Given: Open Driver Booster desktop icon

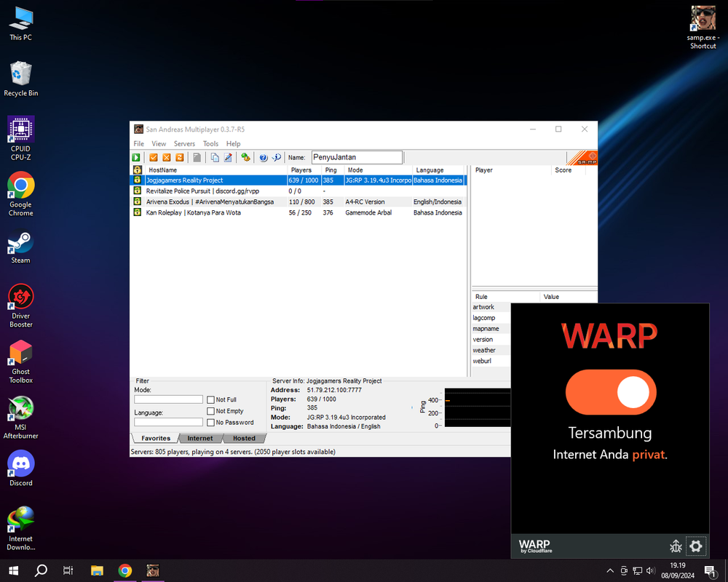Looking at the screenshot, I should [x=21, y=306].
